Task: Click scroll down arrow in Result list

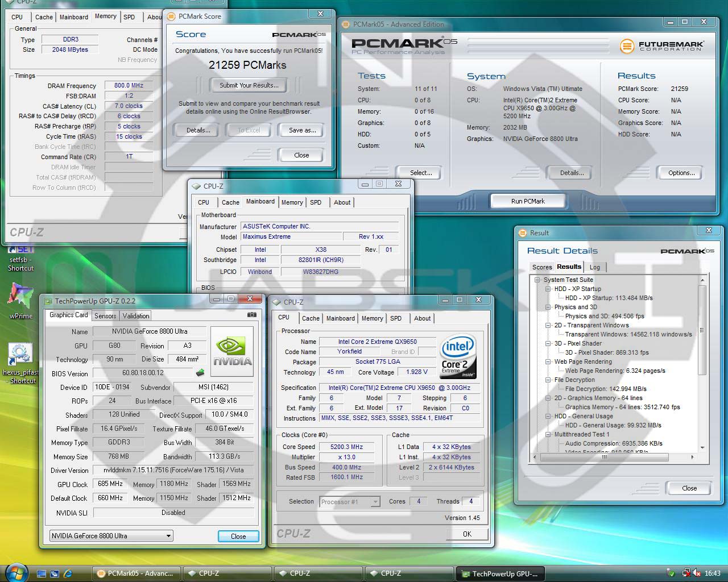Action: tap(702, 448)
